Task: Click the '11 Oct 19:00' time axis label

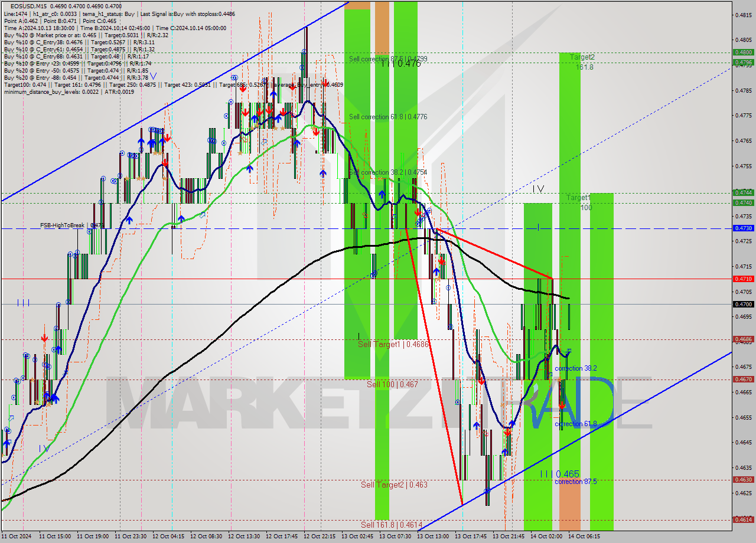Action: pyautogui.click(x=92, y=537)
